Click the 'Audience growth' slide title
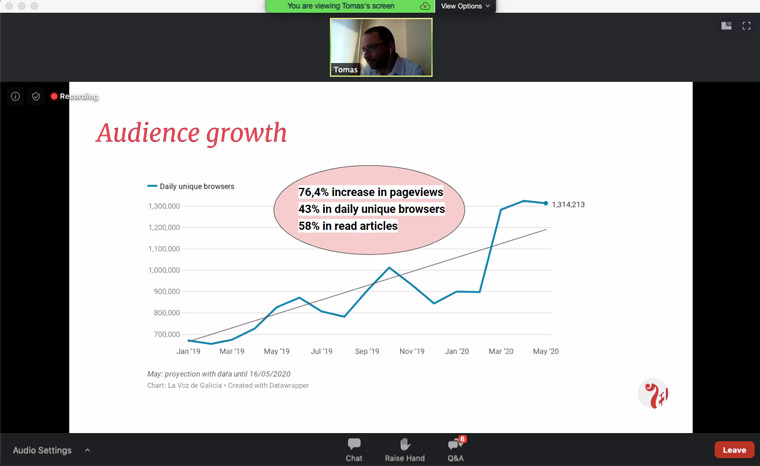The image size is (760, 466). pos(191,133)
